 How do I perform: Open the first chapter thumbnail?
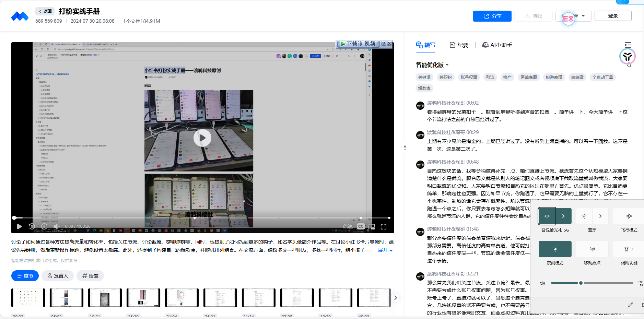point(28,298)
